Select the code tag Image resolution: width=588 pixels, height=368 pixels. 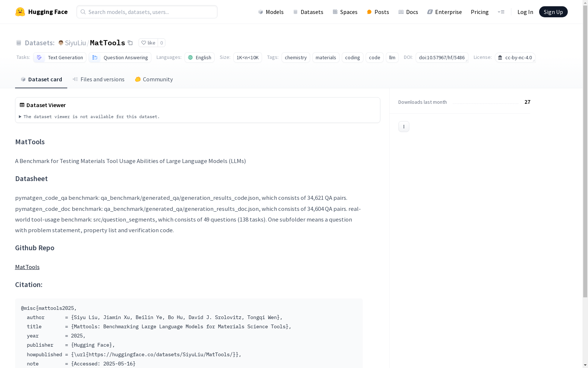click(x=374, y=57)
